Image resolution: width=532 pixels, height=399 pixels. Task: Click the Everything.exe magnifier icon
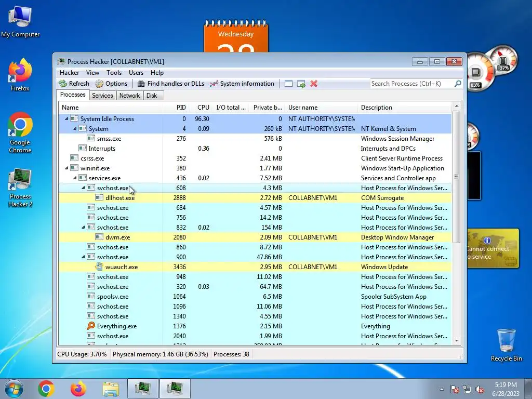[90, 326]
